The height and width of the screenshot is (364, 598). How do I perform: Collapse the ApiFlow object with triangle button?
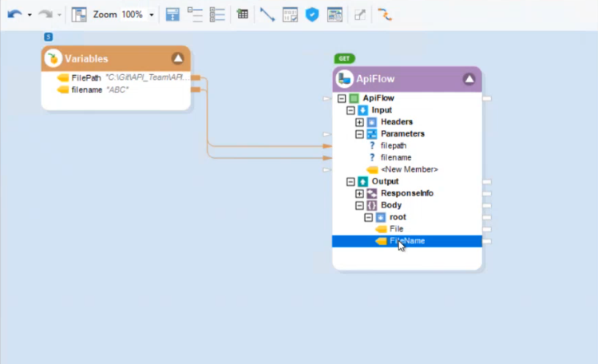pyautogui.click(x=469, y=79)
